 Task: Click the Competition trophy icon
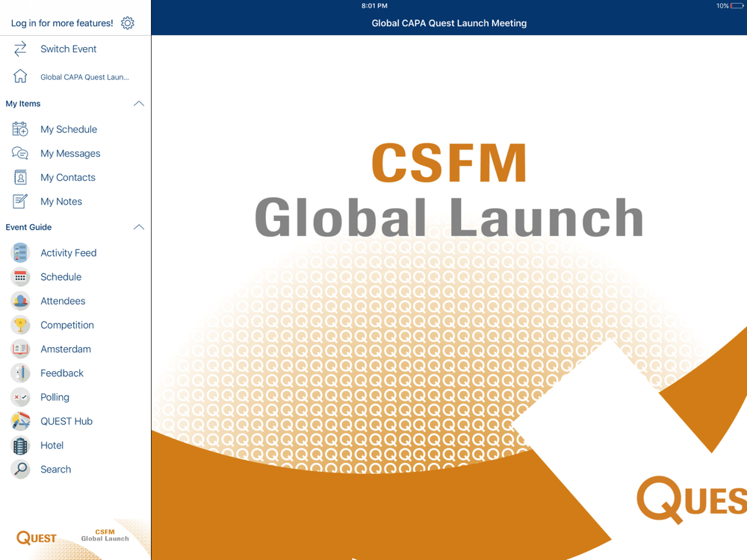[20, 325]
